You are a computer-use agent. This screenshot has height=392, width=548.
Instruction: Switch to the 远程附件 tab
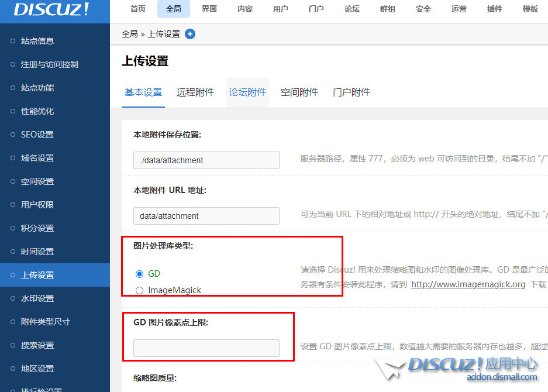(x=195, y=92)
